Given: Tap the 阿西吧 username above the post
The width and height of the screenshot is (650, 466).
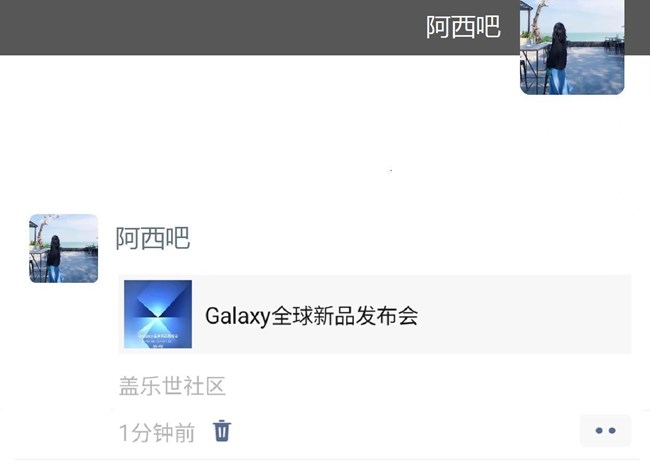Looking at the screenshot, I should (x=153, y=238).
